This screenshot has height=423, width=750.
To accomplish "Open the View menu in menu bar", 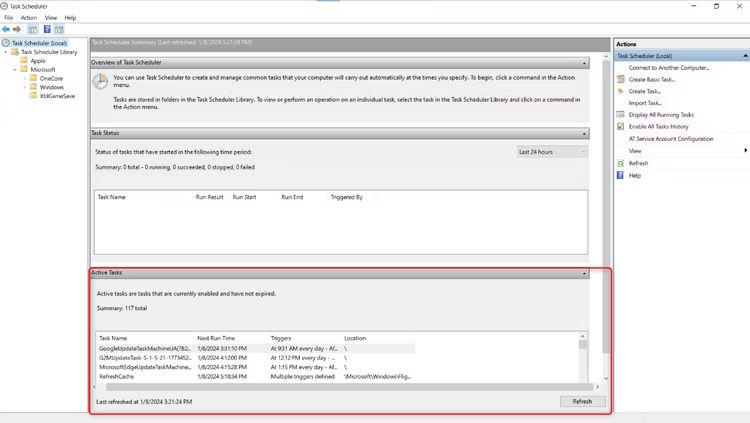I will click(x=51, y=18).
